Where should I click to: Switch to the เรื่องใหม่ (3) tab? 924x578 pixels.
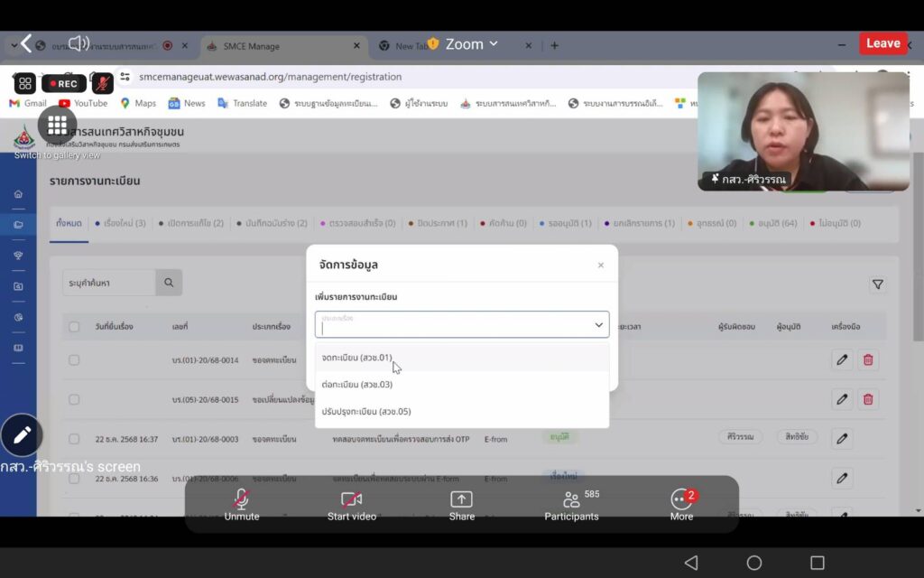coord(121,223)
